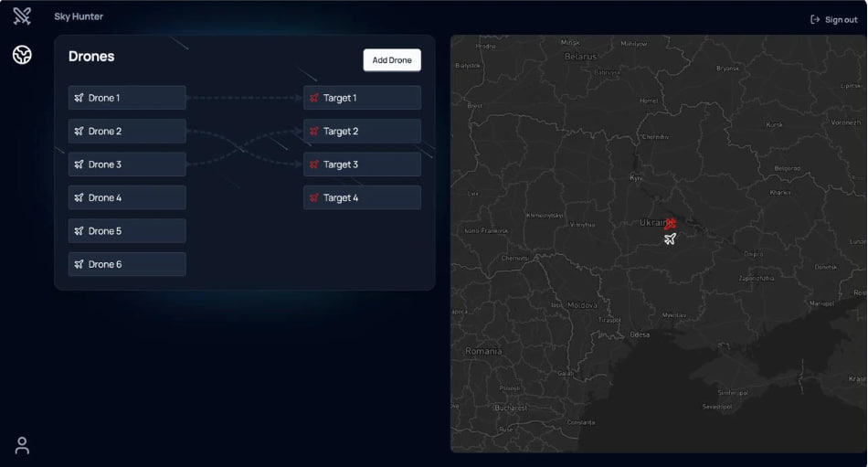Choose Target 3 in the targets column
The height and width of the screenshot is (467, 868).
point(362,165)
